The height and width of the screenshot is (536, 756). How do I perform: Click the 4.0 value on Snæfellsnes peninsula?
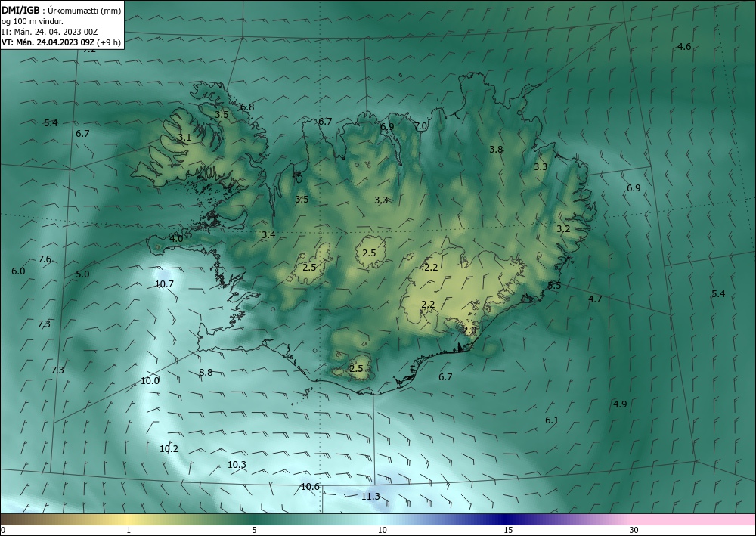(176, 238)
